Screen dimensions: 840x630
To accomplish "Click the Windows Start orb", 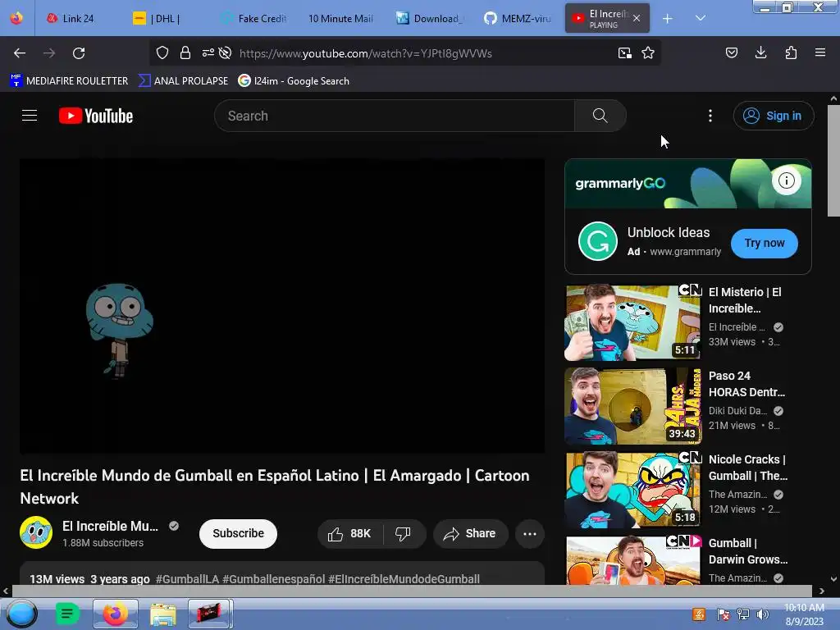I will 21,614.
